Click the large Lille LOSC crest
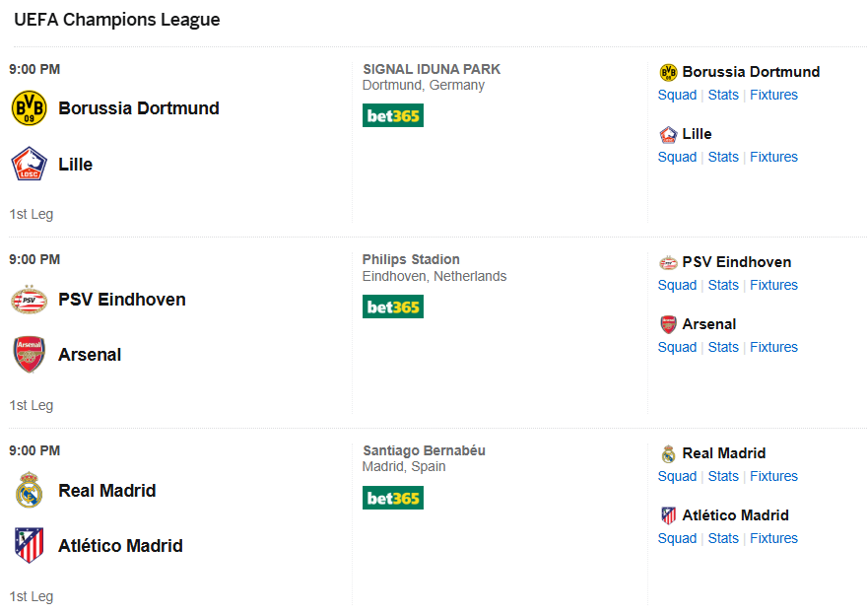The image size is (868, 614). (x=29, y=164)
